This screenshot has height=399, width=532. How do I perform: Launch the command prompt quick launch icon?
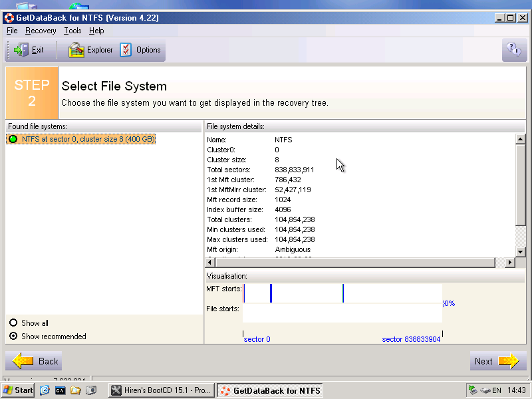[x=60, y=390]
